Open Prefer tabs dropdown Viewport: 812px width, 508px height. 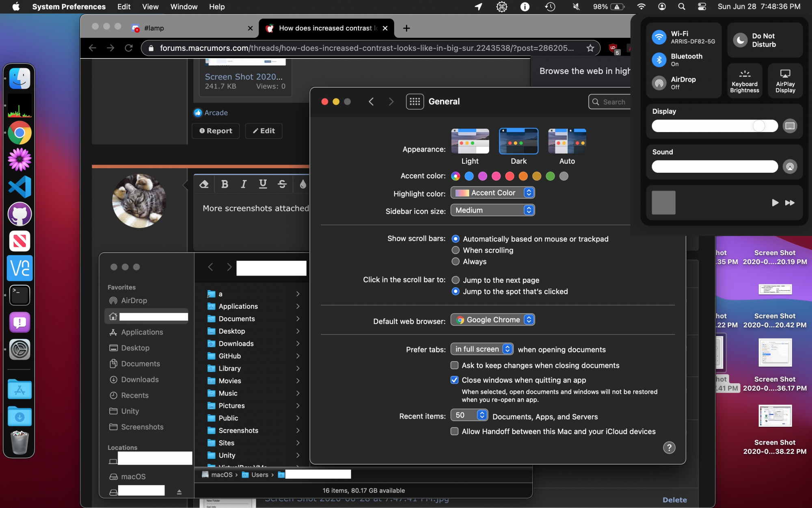(482, 349)
